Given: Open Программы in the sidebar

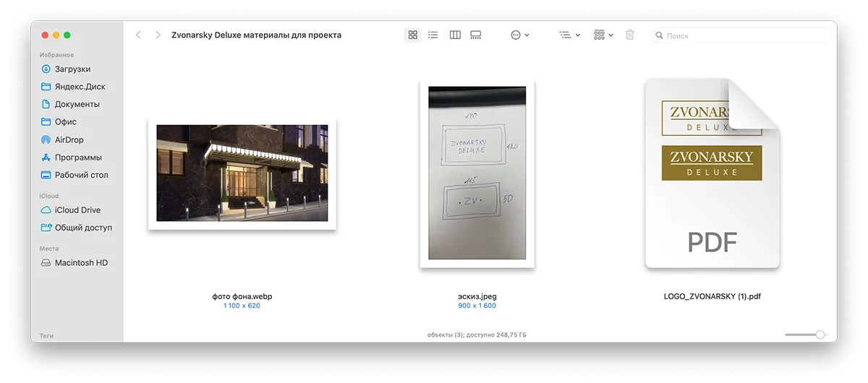Looking at the screenshot, I should pos(77,158).
